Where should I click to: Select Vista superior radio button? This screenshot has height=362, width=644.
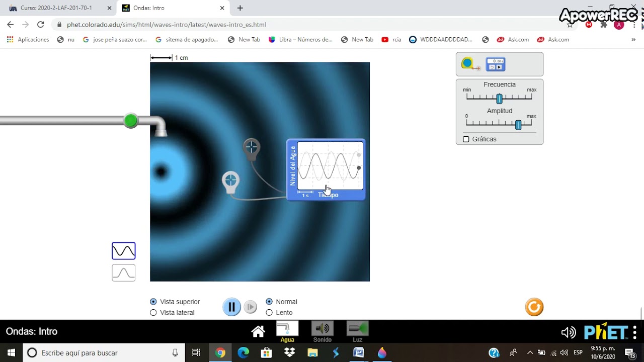click(x=153, y=302)
